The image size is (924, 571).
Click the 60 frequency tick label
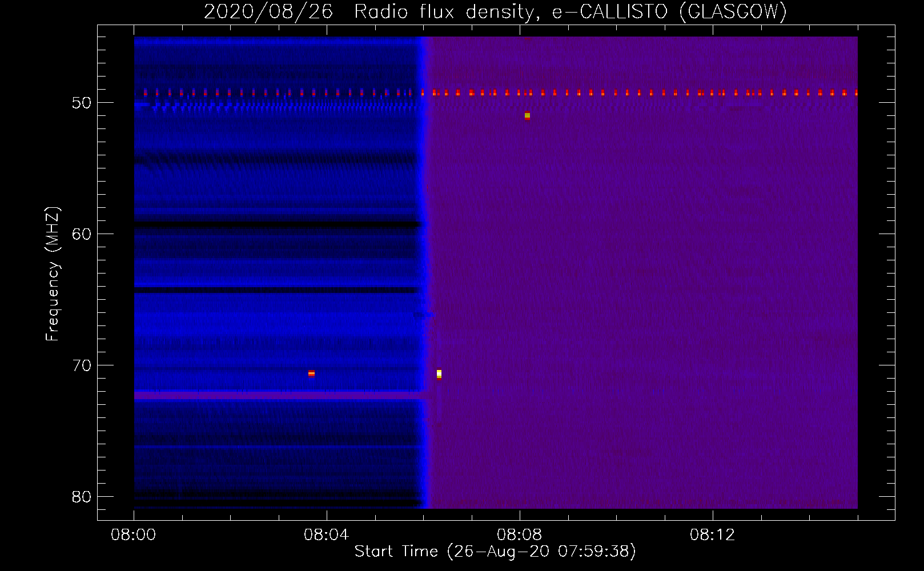[82, 234]
